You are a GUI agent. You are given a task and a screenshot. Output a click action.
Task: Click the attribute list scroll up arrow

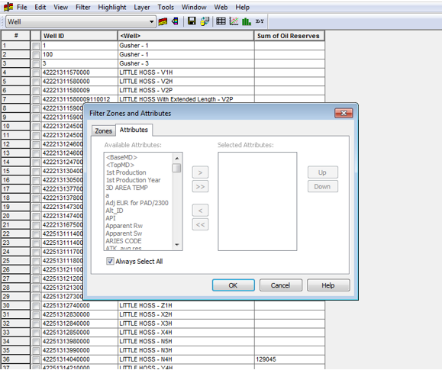[177, 158]
